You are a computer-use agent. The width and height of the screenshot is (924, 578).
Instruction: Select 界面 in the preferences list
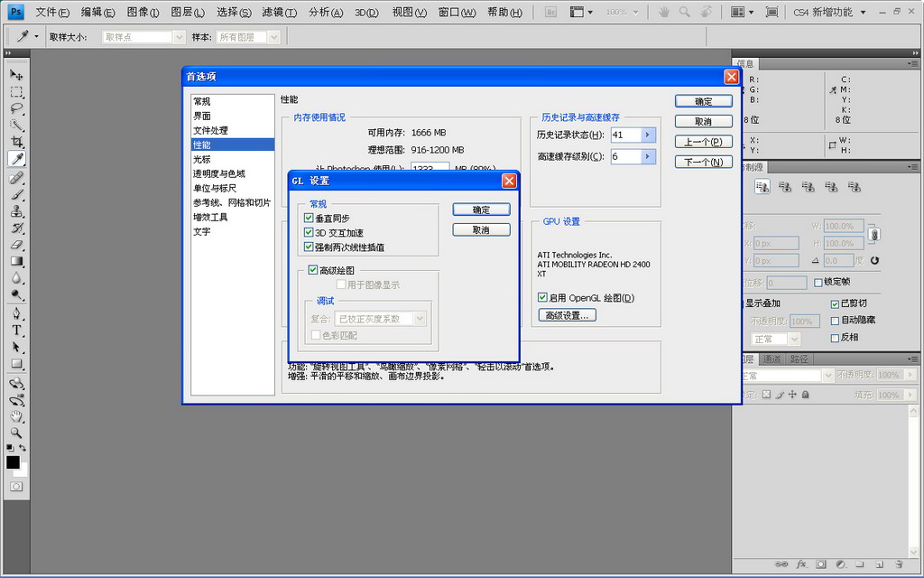click(233, 117)
